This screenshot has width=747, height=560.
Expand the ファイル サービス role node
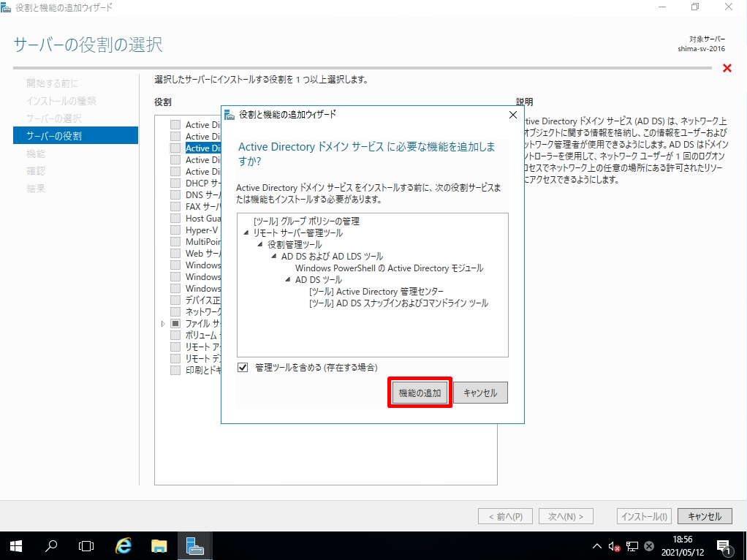pyautogui.click(x=163, y=324)
